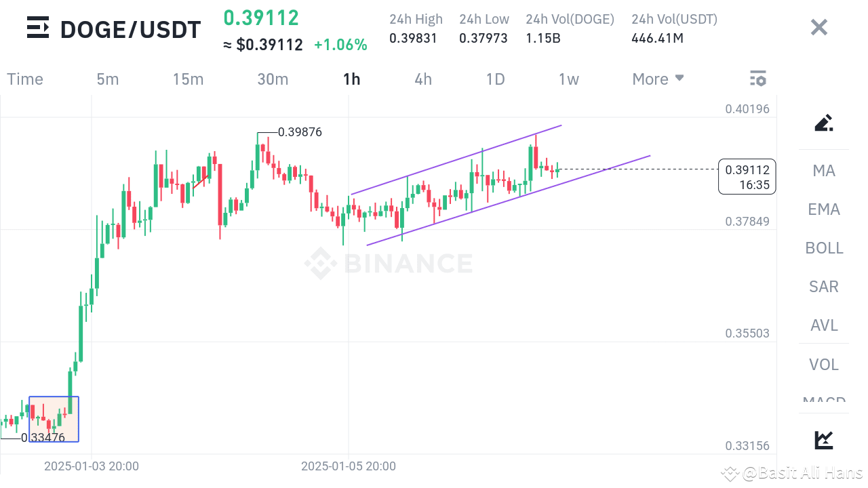Open the AVL indicator option
This screenshot has height=488, width=868.
pos(823,325)
